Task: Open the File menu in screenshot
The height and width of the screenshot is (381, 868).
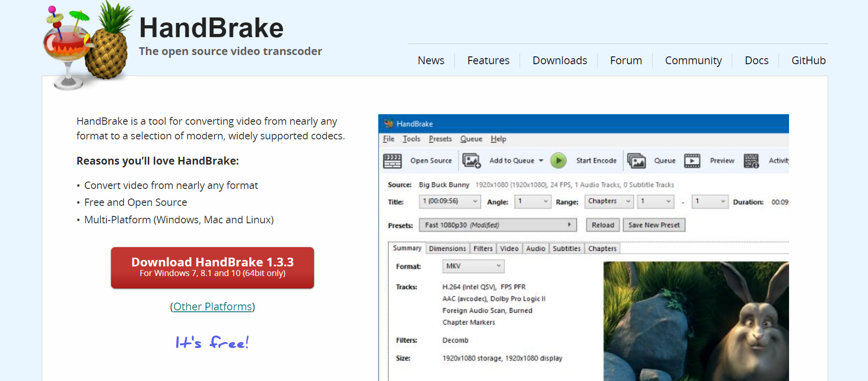Action: (389, 139)
